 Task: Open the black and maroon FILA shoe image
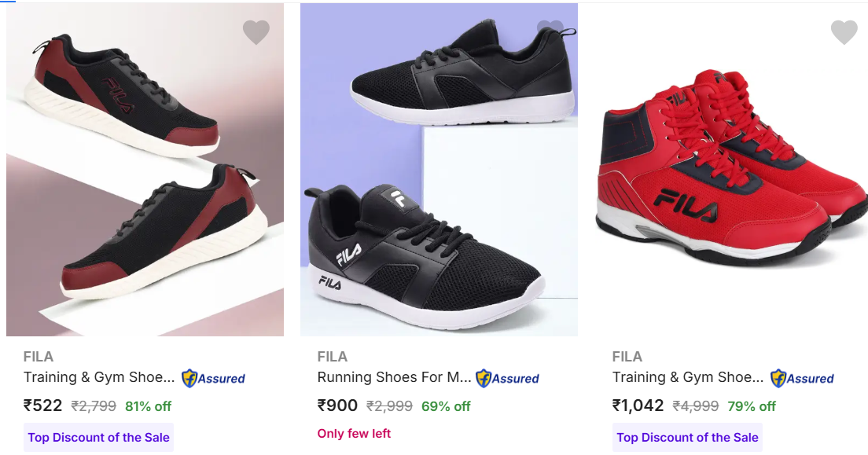coord(145,170)
